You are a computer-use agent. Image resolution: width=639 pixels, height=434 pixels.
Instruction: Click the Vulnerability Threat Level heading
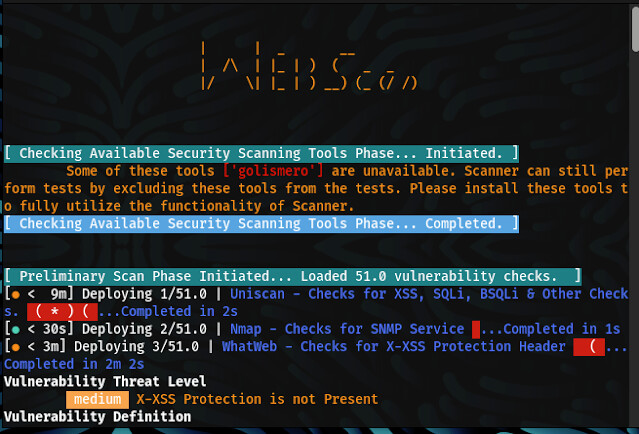pyautogui.click(x=105, y=382)
